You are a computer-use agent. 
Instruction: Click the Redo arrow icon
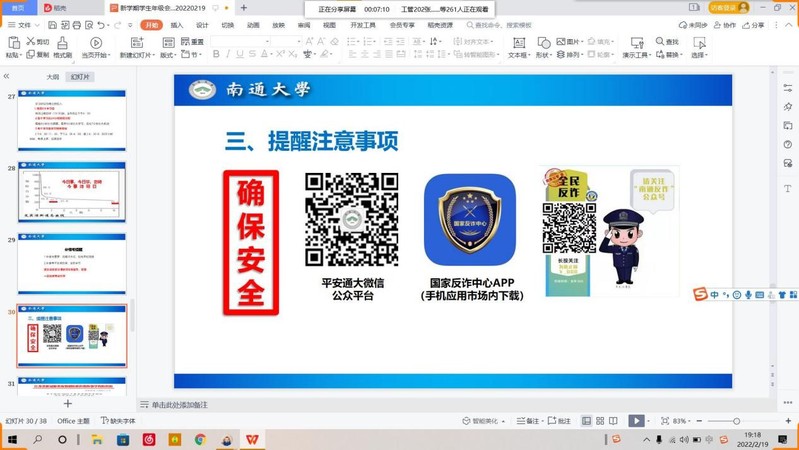(118, 25)
